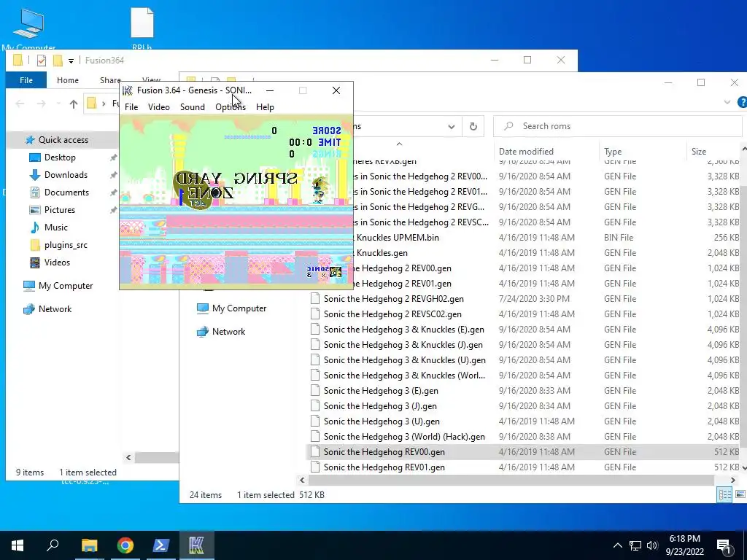Sort files by Date modified column
Image resolution: width=747 pixels, height=560 pixels.
[x=526, y=152]
